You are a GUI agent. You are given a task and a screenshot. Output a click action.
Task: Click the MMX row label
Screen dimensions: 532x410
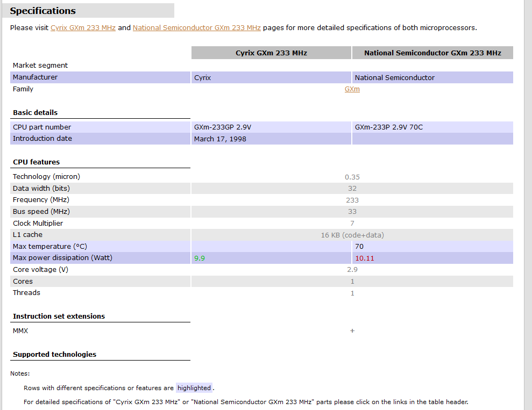[x=20, y=330]
